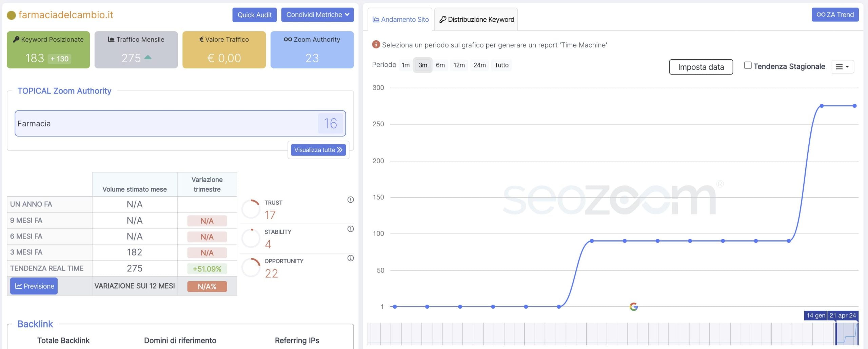868x349 pixels.
Task: Click the info icon next to STABILITY
Action: [351, 229]
